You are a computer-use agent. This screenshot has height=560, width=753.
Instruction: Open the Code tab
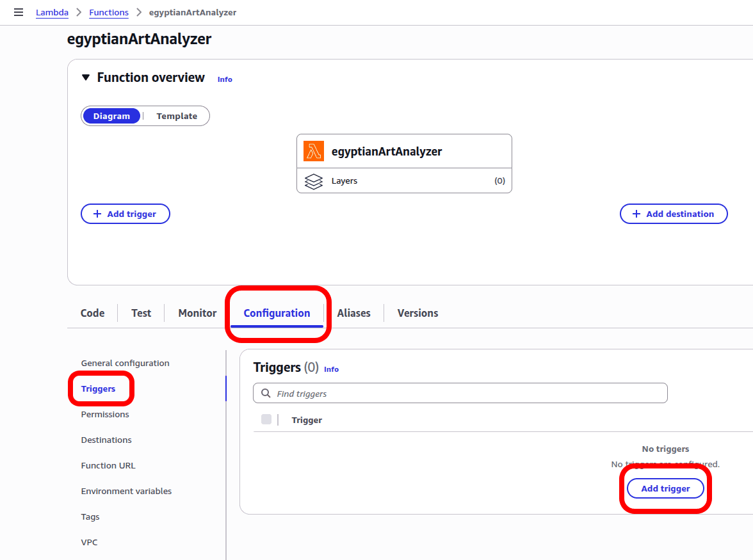coord(93,313)
